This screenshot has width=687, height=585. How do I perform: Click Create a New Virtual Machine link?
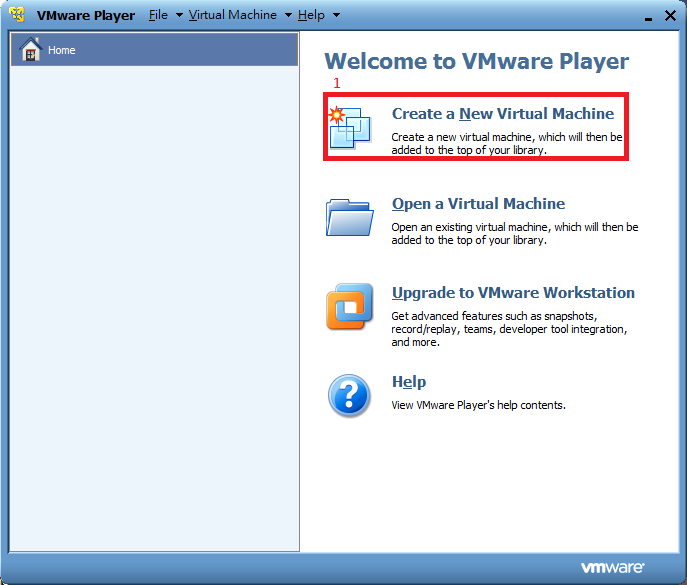coord(503,113)
